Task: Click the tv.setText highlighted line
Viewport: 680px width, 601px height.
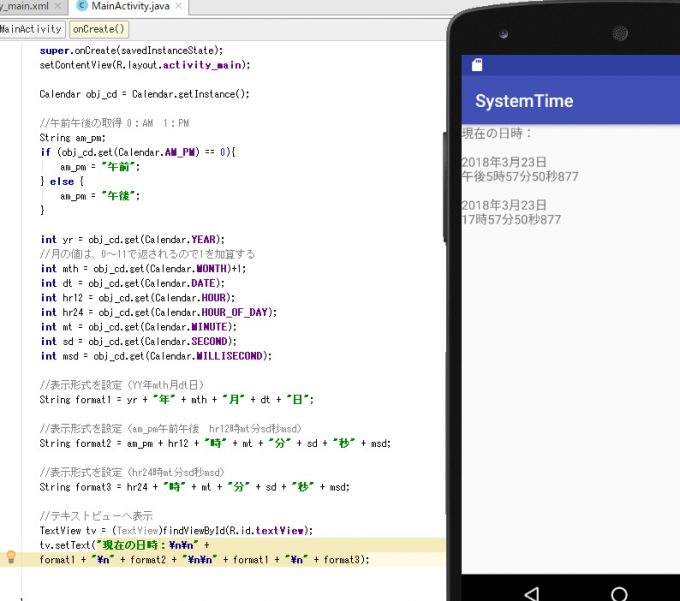Action: [125, 545]
